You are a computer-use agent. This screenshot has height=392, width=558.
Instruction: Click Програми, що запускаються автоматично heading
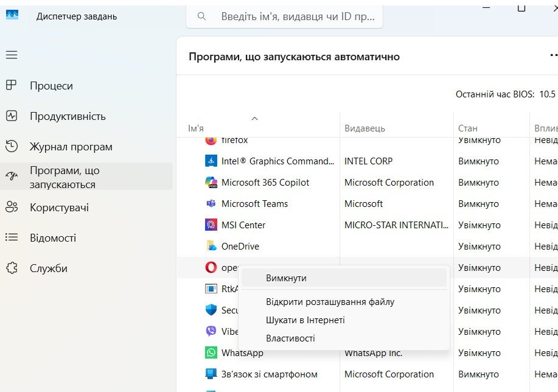point(294,57)
